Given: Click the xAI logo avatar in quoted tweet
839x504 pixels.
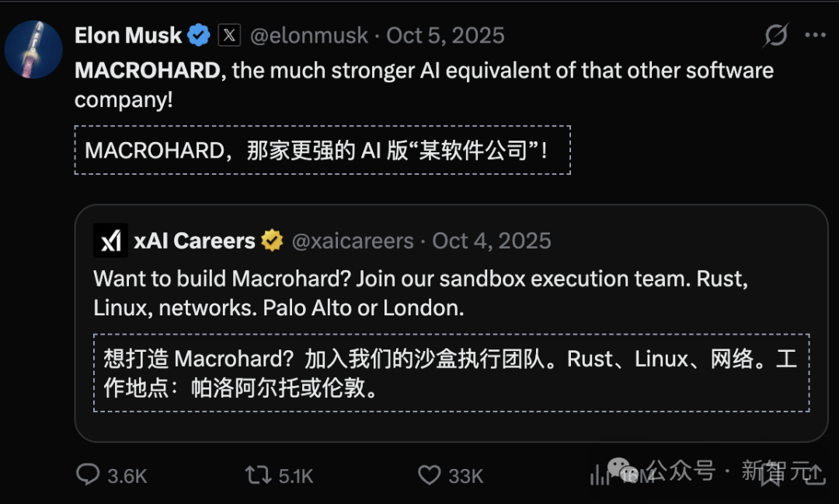Looking at the screenshot, I should (x=110, y=241).
